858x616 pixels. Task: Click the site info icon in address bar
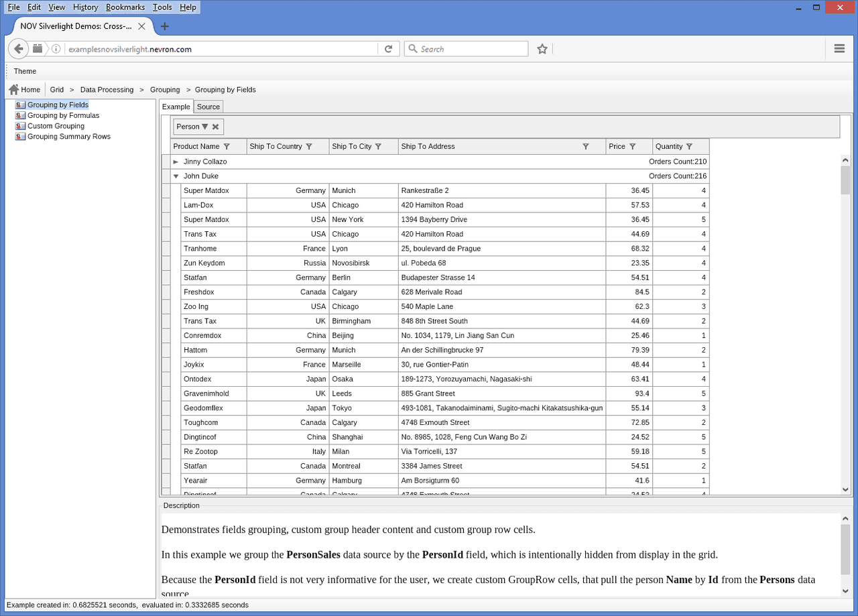coord(56,49)
